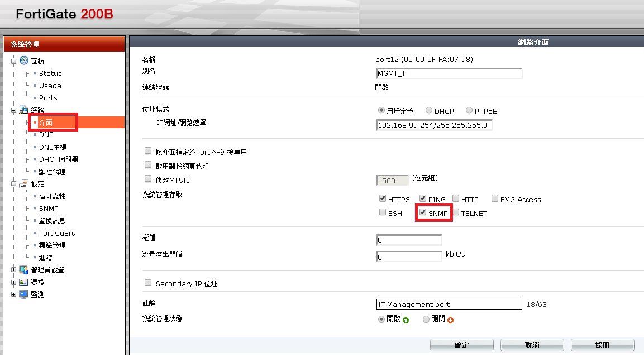Open 標籤管理 menu item
The height and width of the screenshot is (355, 644).
click(52, 246)
